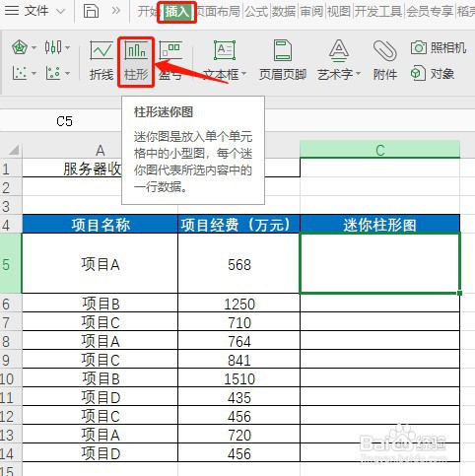Open the 文件 hamburger menu icon
The image size is (475, 476).
(12, 11)
